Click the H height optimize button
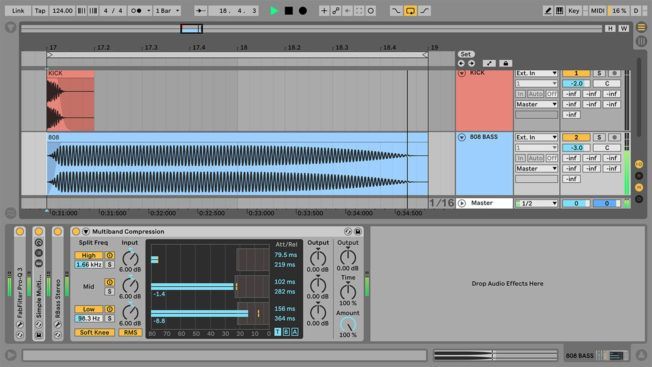This screenshot has width=652, height=367. point(610,28)
